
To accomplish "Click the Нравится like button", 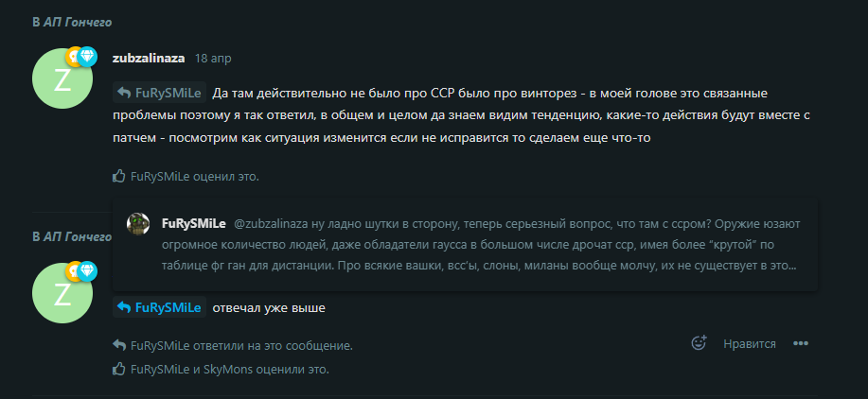I will point(750,344).
